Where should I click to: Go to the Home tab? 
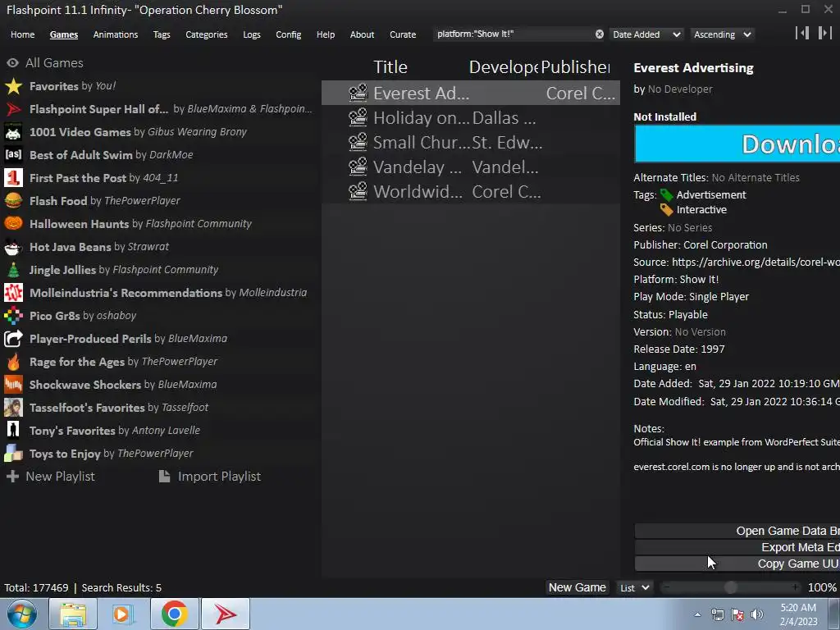coord(22,34)
